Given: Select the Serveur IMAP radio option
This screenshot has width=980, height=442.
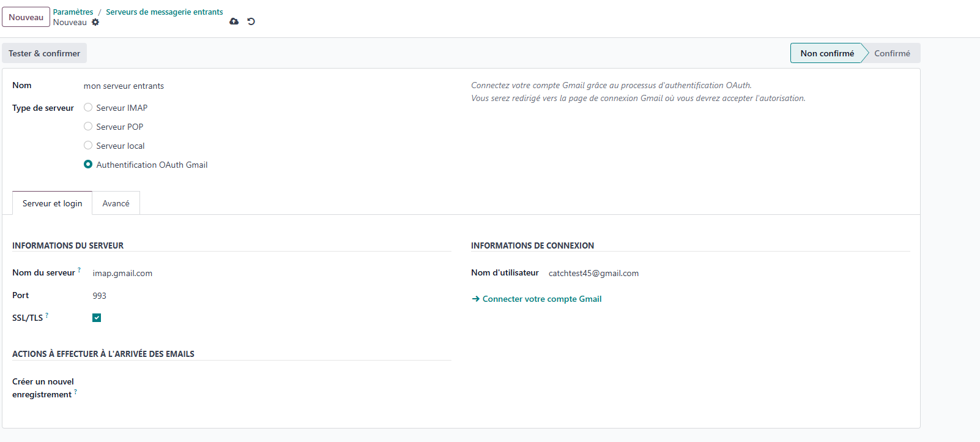Looking at the screenshot, I should coord(88,107).
